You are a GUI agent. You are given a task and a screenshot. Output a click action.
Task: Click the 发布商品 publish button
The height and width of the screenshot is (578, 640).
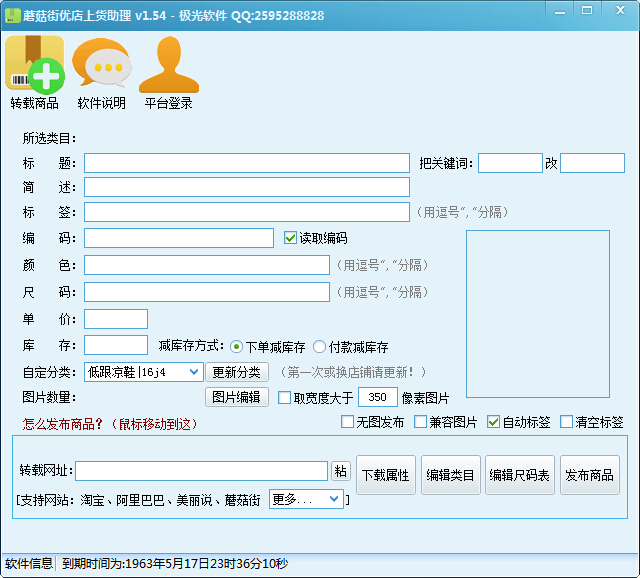(588, 475)
